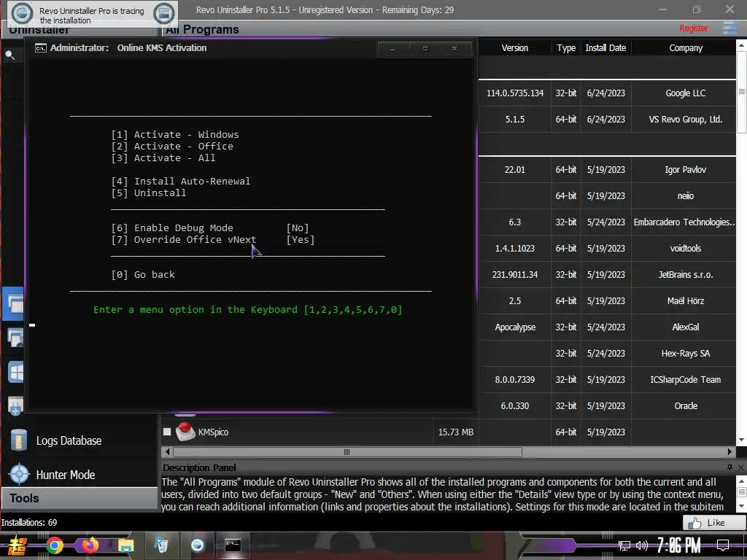Screen dimensions: 747x560
Task: Click the search magnifier icon in Revo sidebar
Action: [10, 55]
